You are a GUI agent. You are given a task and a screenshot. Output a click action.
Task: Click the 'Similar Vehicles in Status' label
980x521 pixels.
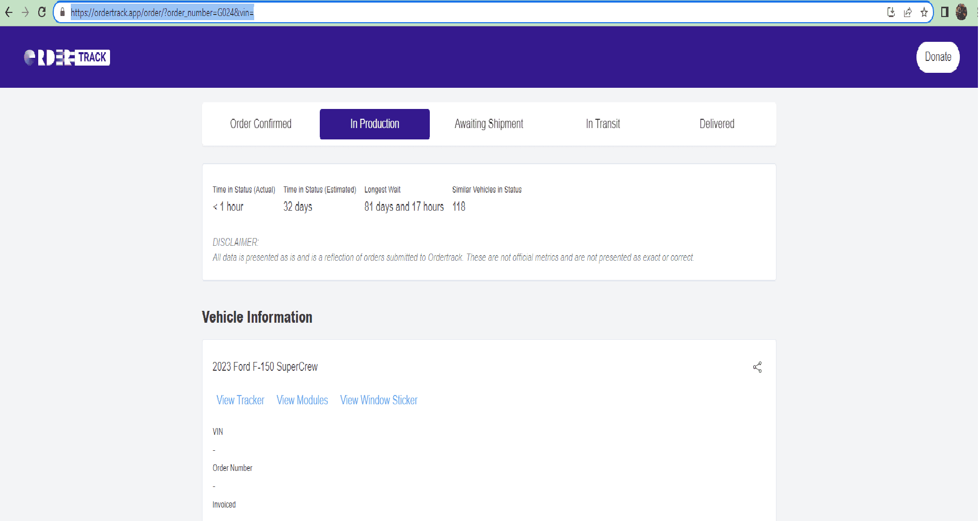coord(487,190)
